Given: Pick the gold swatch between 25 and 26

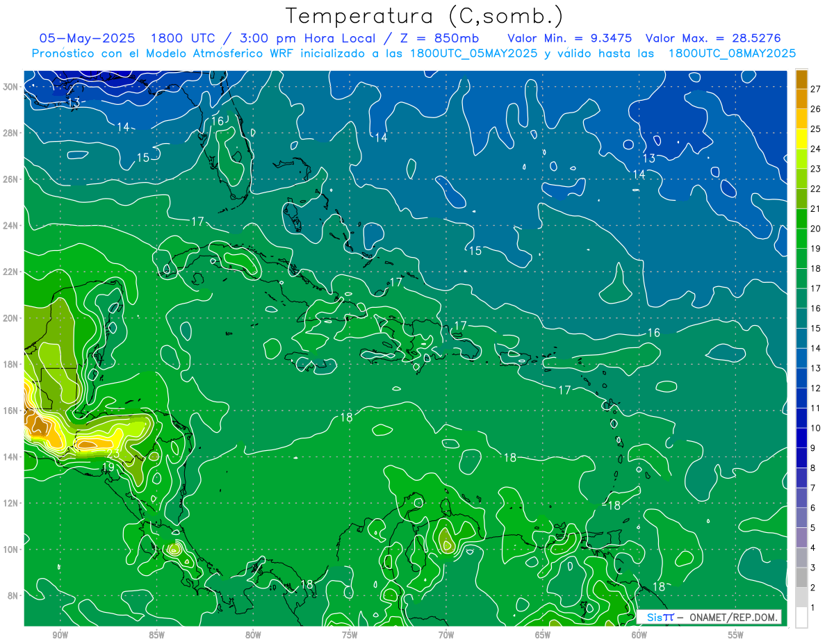Looking at the screenshot, I should [x=801, y=119].
